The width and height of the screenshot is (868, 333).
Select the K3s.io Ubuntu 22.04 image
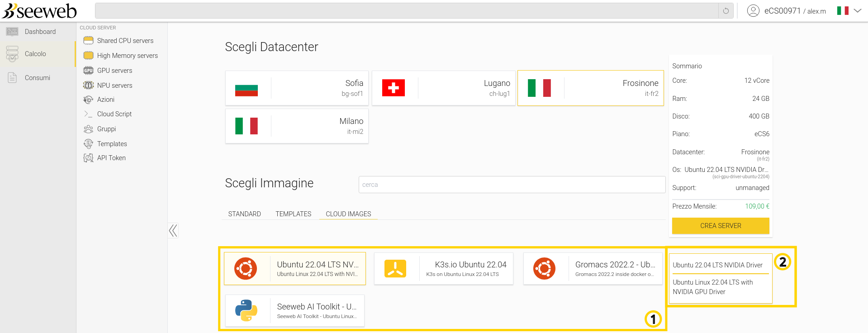(444, 269)
